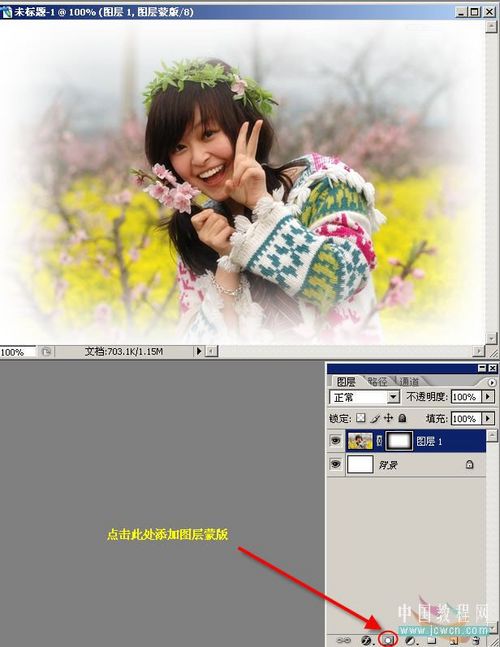
Task: Click layers list scroll up arrow
Action: [492, 436]
